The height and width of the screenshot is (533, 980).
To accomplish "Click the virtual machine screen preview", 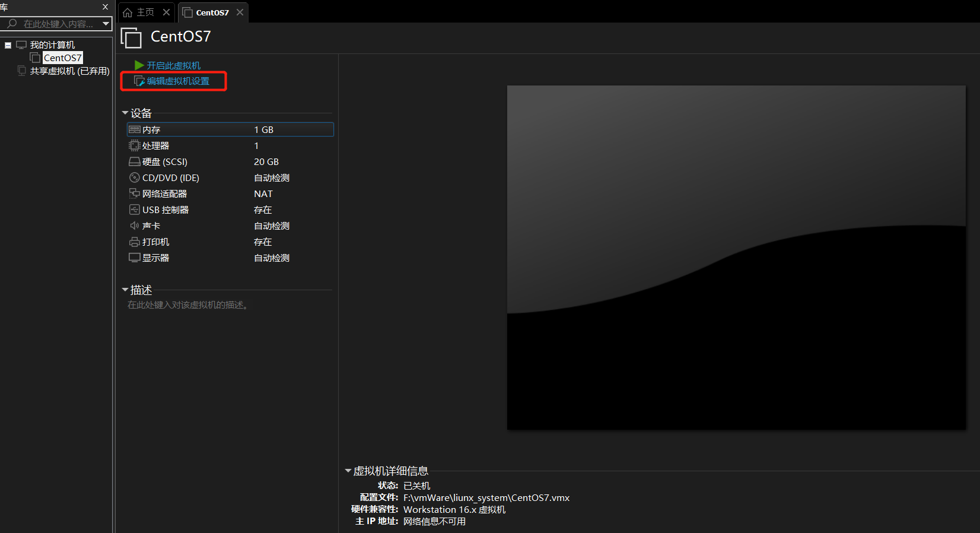I will [736, 258].
